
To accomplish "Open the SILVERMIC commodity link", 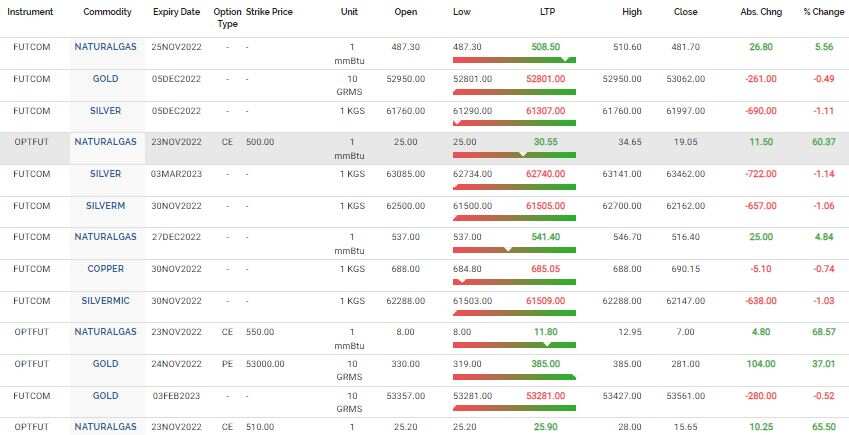I will tap(105, 299).
